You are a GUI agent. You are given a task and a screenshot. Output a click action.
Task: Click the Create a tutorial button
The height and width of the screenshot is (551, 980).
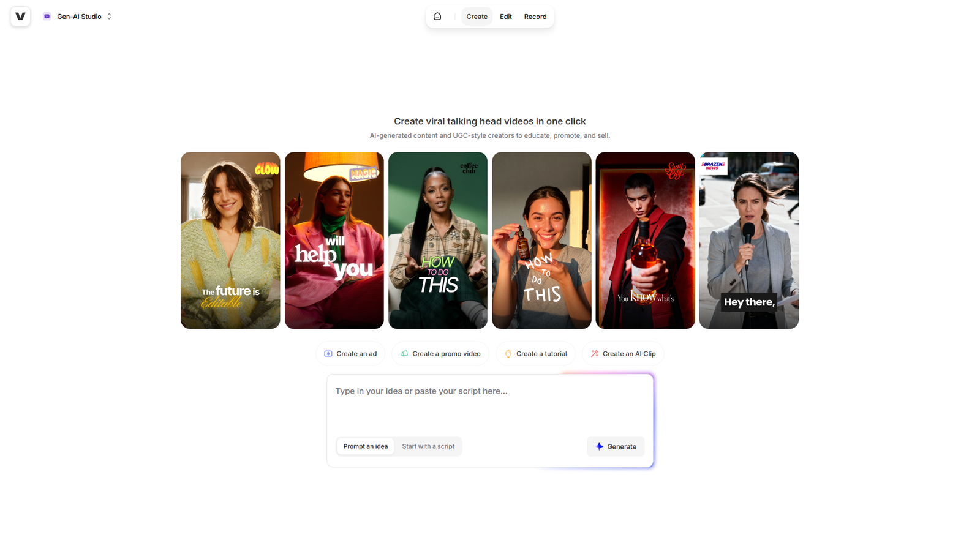tap(535, 354)
